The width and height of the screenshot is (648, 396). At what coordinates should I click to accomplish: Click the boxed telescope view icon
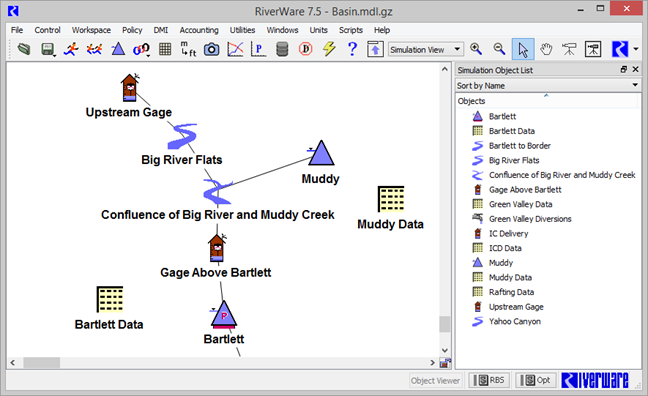click(x=593, y=49)
